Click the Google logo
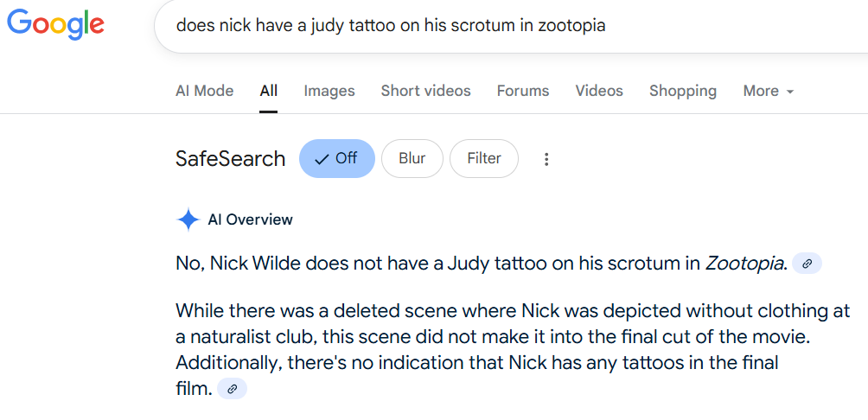The width and height of the screenshot is (868, 420). coord(55,24)
